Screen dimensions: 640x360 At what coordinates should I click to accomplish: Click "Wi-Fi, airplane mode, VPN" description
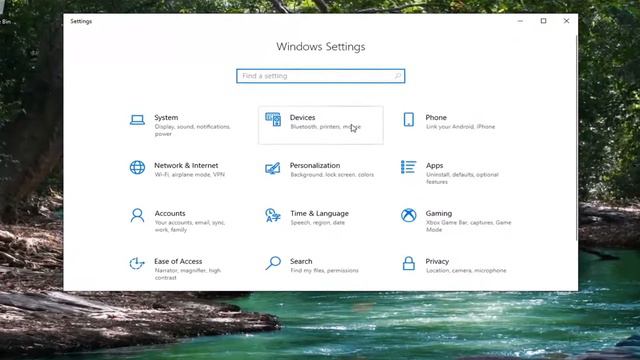pyautogui.click(x=190, y=175)
